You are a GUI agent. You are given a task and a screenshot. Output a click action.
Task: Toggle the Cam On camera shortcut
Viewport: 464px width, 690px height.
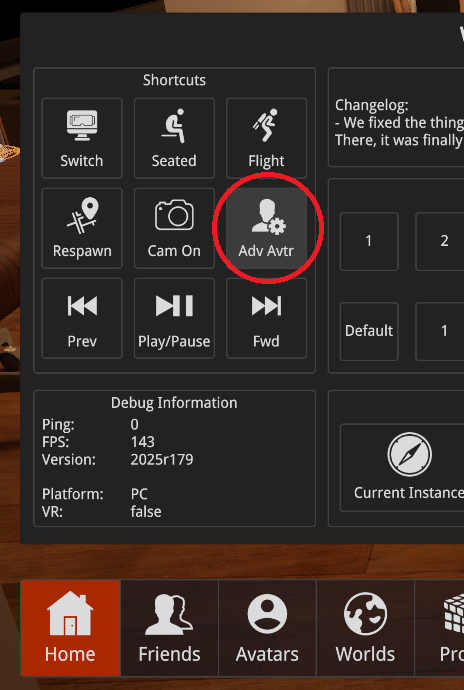(174, 228)
